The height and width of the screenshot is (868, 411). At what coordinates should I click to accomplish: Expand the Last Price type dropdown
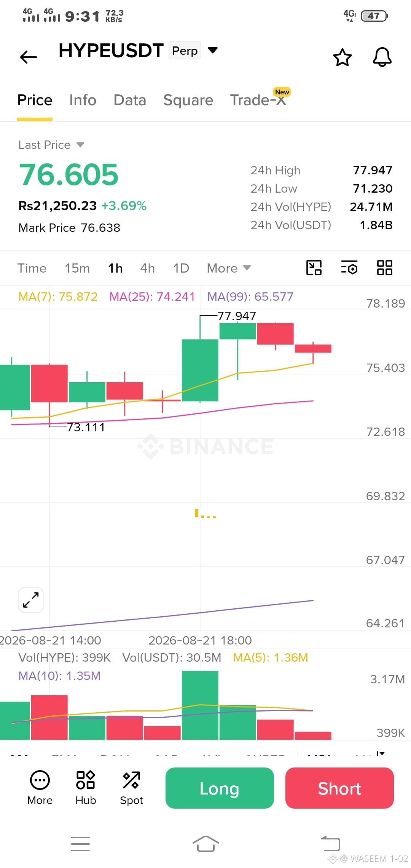coord(80,145)
